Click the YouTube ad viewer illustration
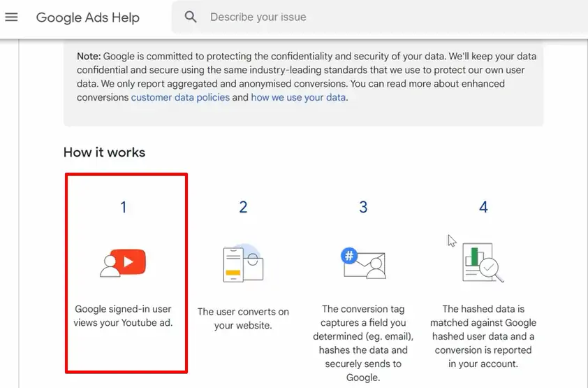 [123, 263]
